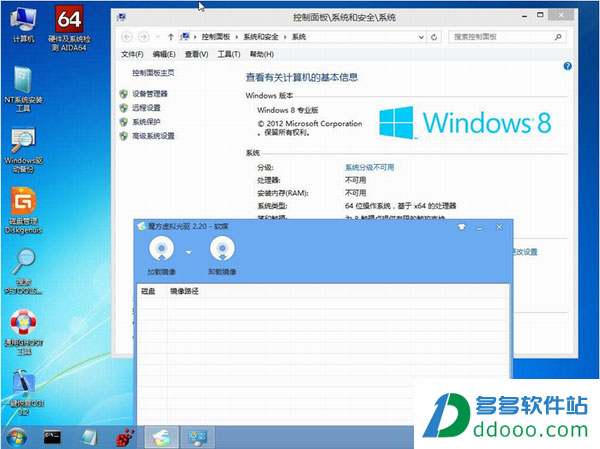Open the 编辑(E) menu
Image resolution: width=600 pixels, height=449 pixels.
(x=164, y=54)
